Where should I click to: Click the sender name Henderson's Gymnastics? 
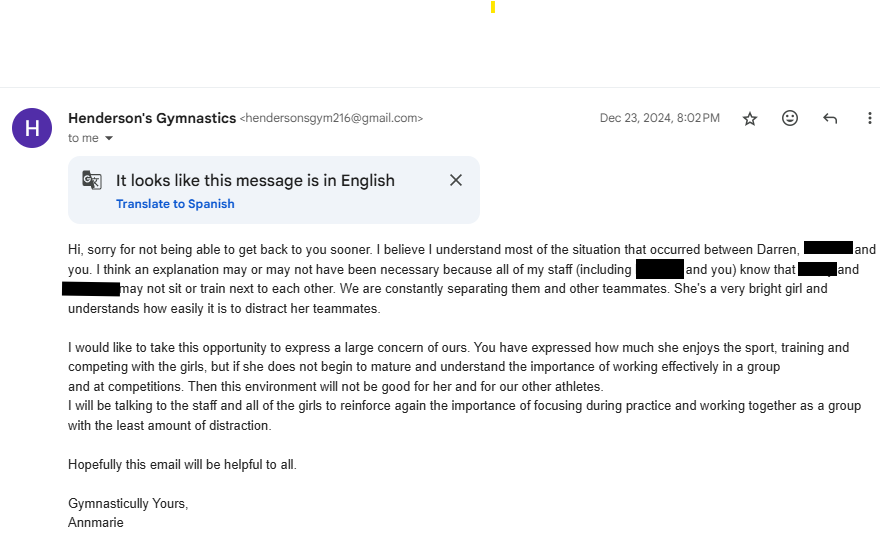(151, 118)
